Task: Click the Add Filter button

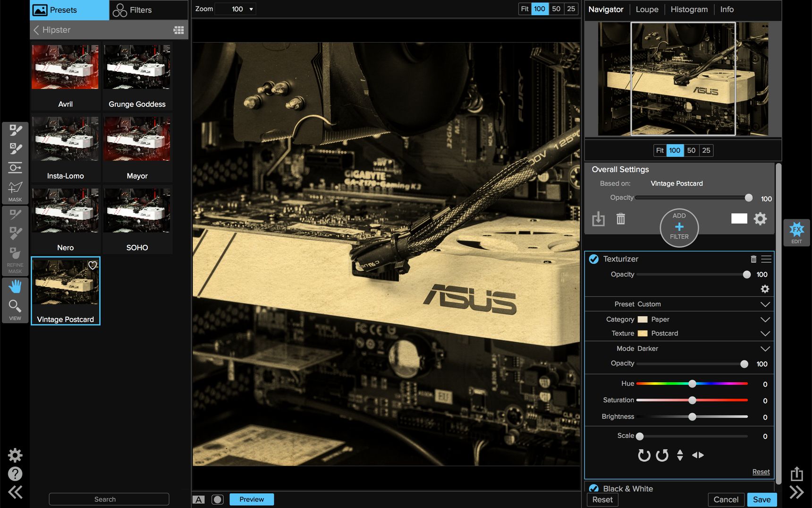Action: (x=679, y=227)
